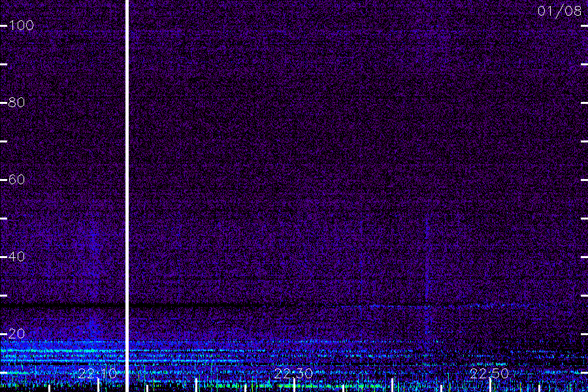The height and width of the screenshot is (392, 588).
Task: Click the 22:30 time label
Action: (x=293, y=374)
